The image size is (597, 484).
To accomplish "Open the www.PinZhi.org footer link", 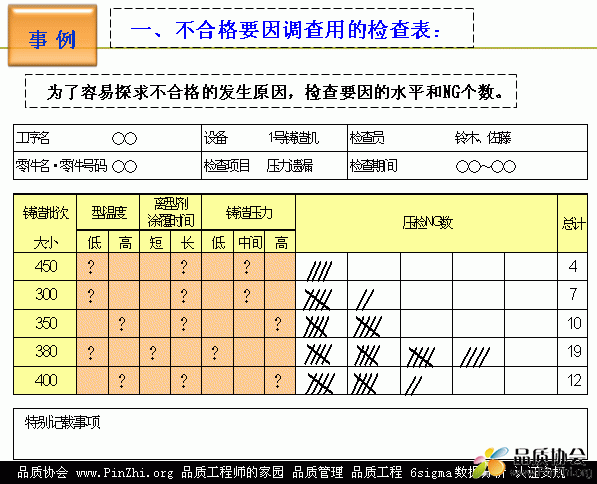I will tap(125, 473).
